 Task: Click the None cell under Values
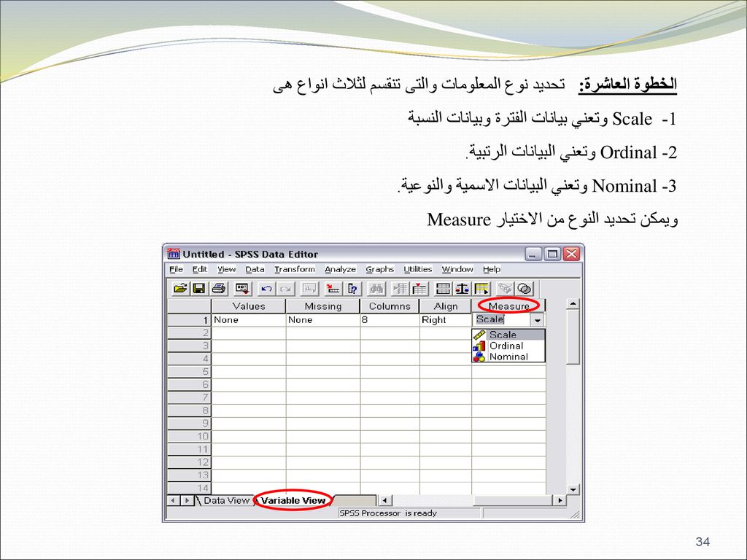pyautogui.click(x=248, y=320)
